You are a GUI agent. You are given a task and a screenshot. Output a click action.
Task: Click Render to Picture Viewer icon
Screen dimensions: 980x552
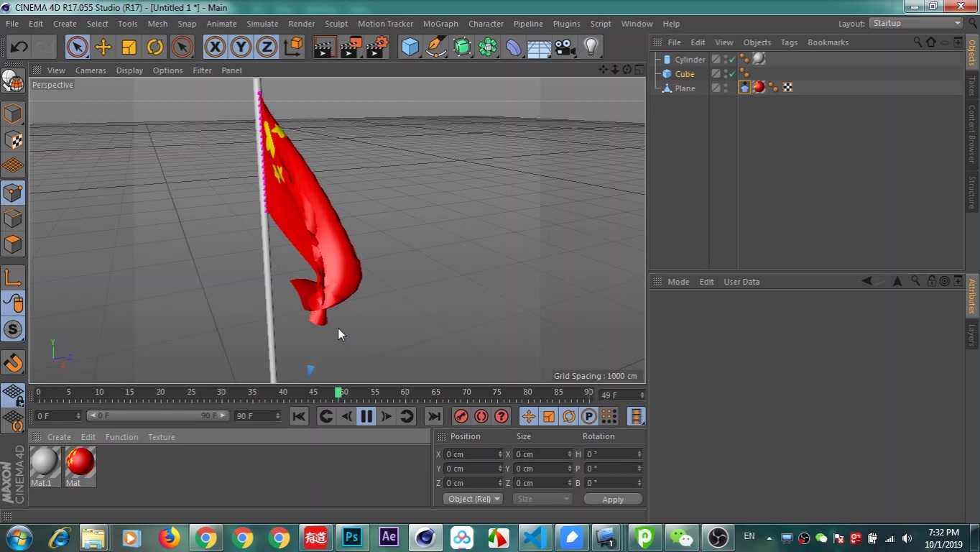click(x=350, y=47)
